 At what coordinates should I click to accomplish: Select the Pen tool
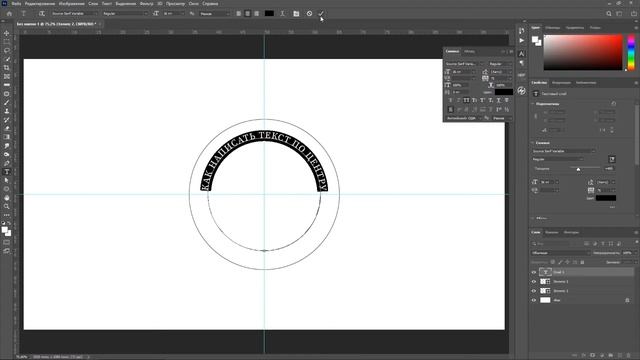point(7,163)
